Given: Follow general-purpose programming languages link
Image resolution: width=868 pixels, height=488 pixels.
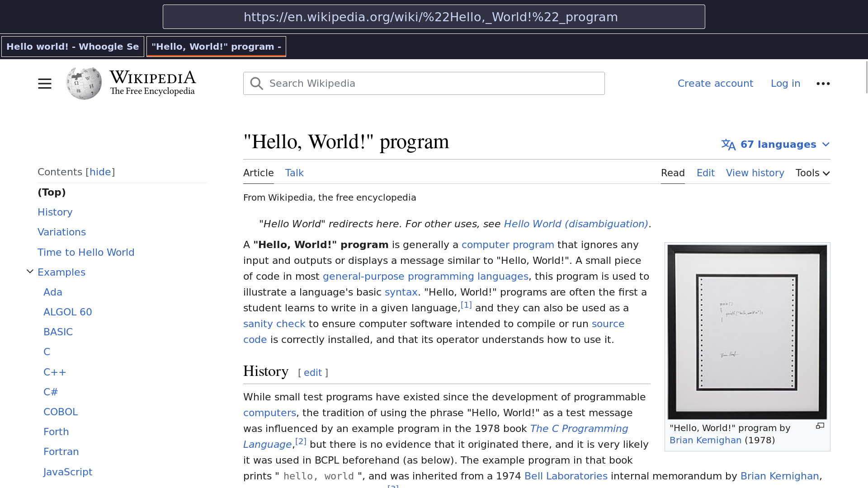Looking at the screenshot, I should (x=425, y=277).
